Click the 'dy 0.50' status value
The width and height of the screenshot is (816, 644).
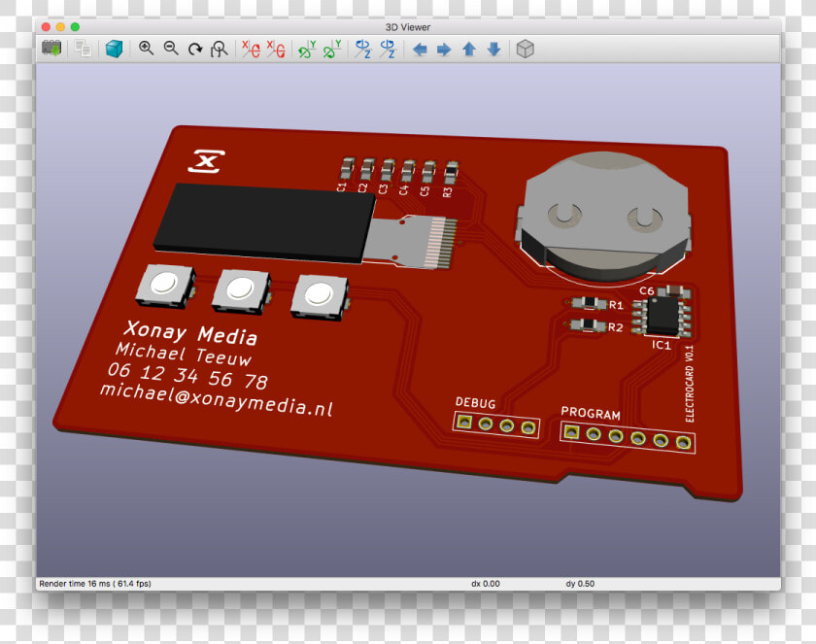[580, 584]
